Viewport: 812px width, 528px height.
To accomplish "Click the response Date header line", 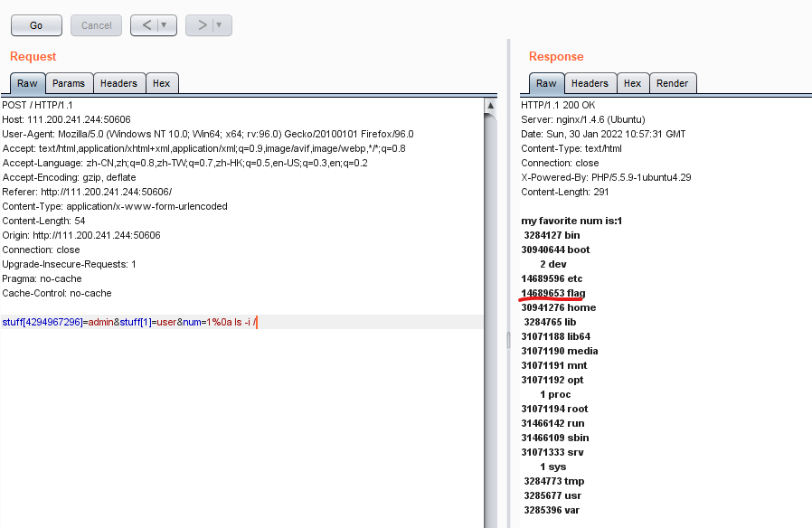I will (603, 134).
